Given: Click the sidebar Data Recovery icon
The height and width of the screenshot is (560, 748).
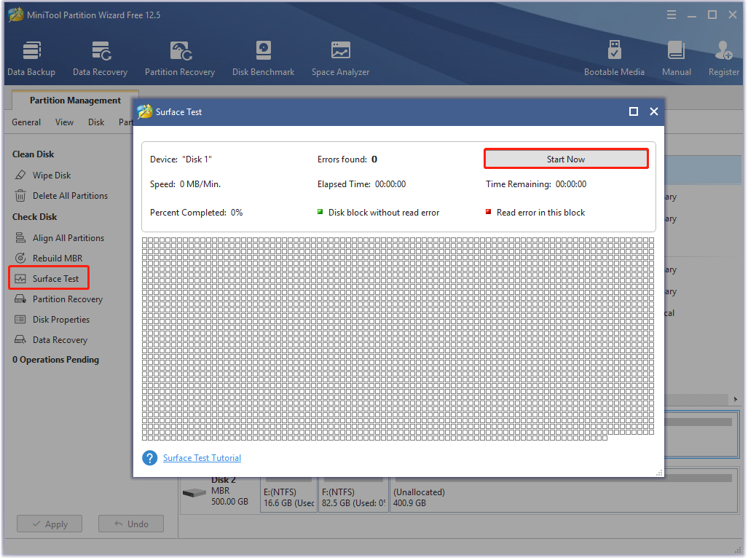Looking at the screenshot, I should tap(20, 339).
